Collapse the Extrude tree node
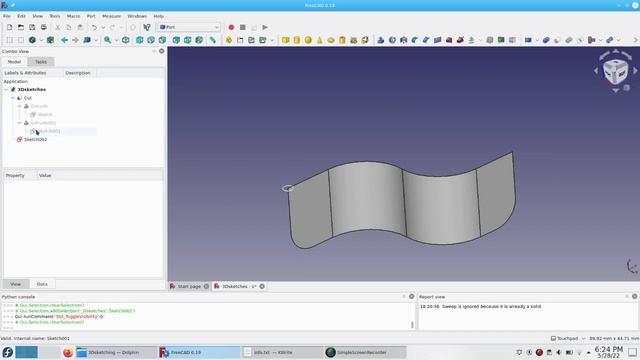 click(x=19, y=106)
